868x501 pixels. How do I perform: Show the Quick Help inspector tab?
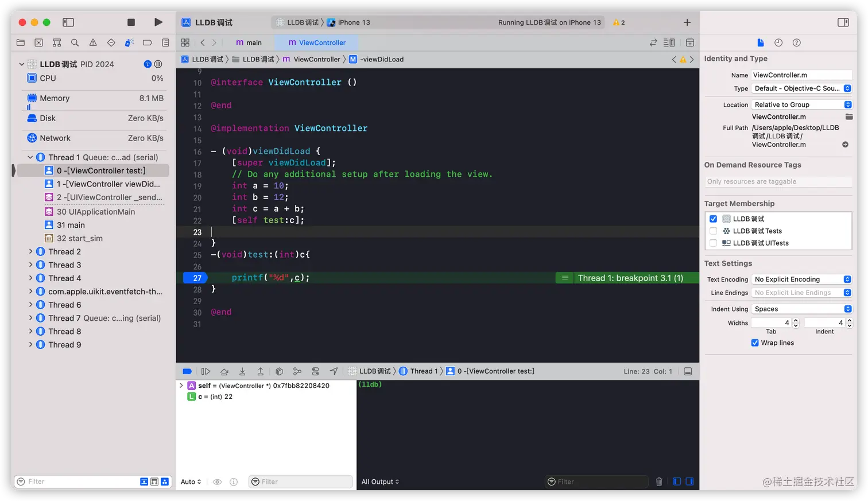(x=797, y=42)
